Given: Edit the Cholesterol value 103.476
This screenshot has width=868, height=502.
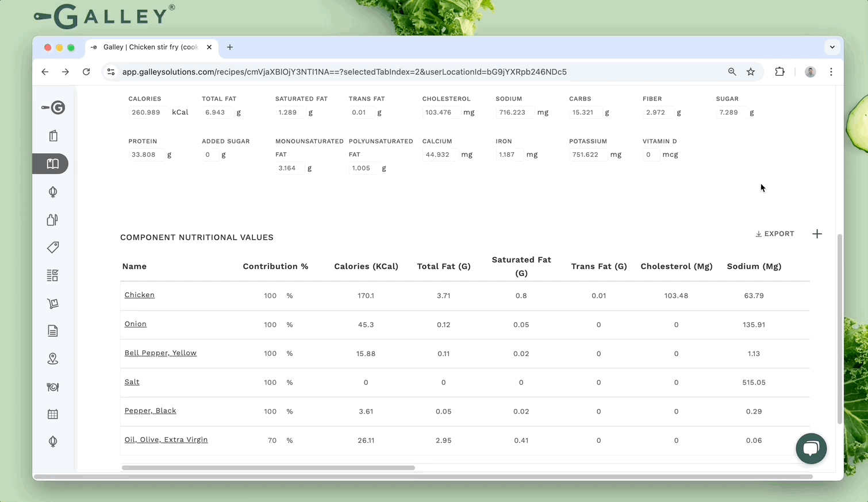Looking at the screenshot, I should tap(441, 113).
